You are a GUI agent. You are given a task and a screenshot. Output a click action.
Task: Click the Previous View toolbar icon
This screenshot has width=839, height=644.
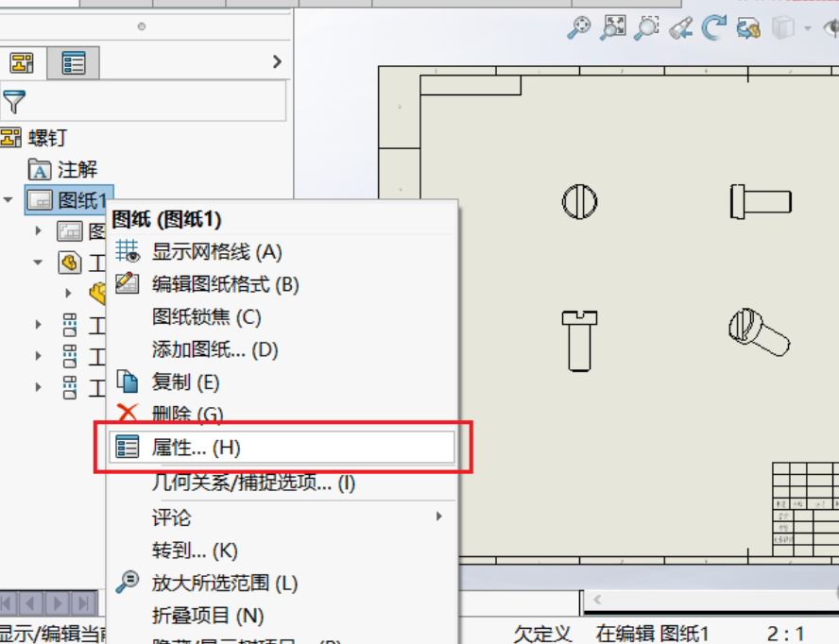(681, 26)
